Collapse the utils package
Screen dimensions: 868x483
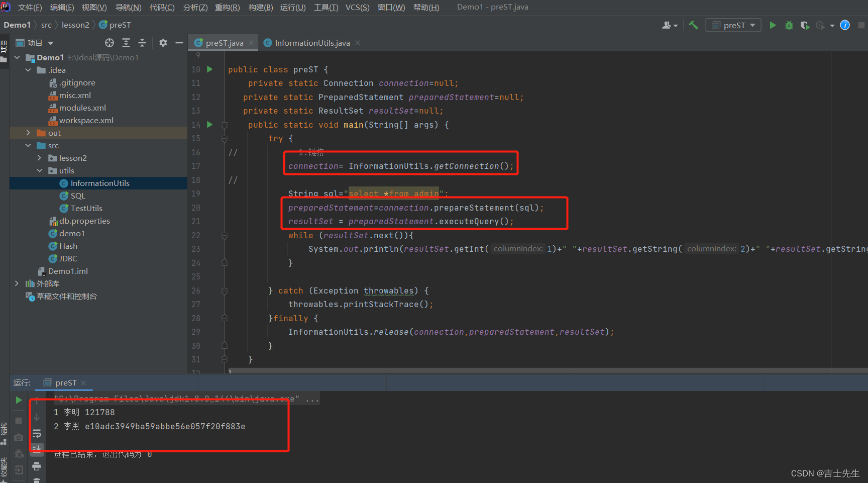coord(39,170)
